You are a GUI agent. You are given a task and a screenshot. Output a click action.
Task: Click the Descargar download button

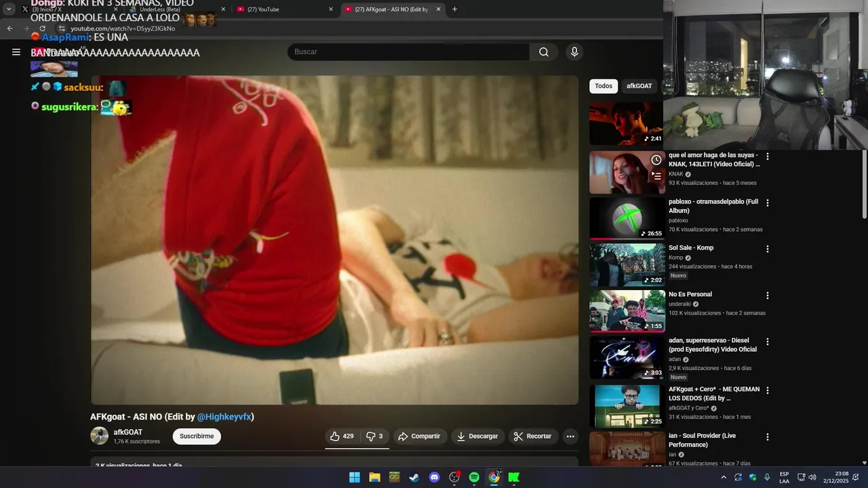(x=477, y=436)
